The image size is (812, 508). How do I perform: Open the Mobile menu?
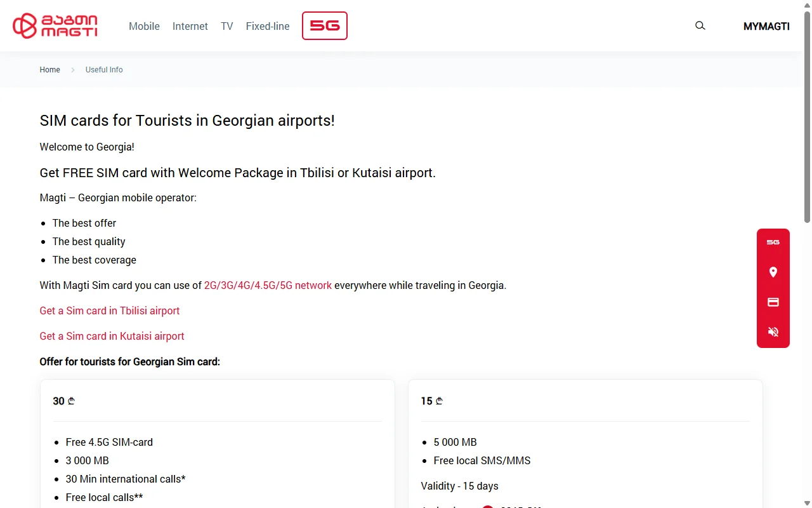click(x=144, y=26)
